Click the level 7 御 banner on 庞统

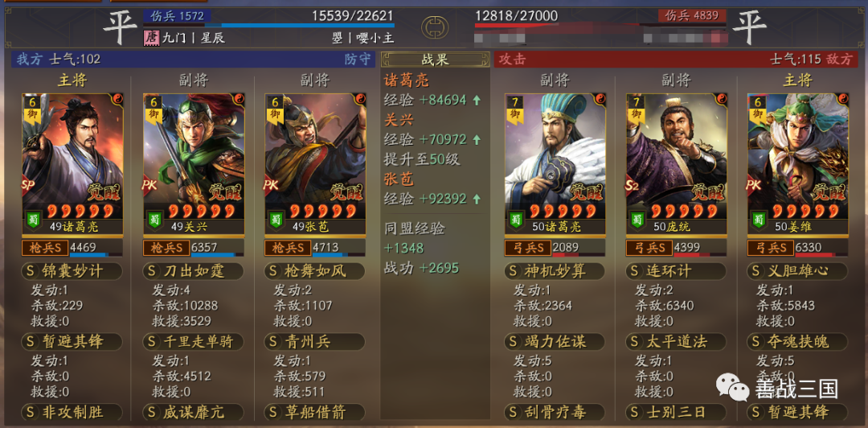click(x=637, y=108)
